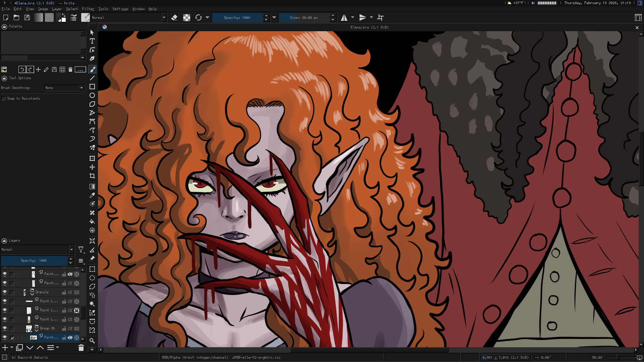Enable horizontal mirror tool in toolbar

tap(344, 17)
